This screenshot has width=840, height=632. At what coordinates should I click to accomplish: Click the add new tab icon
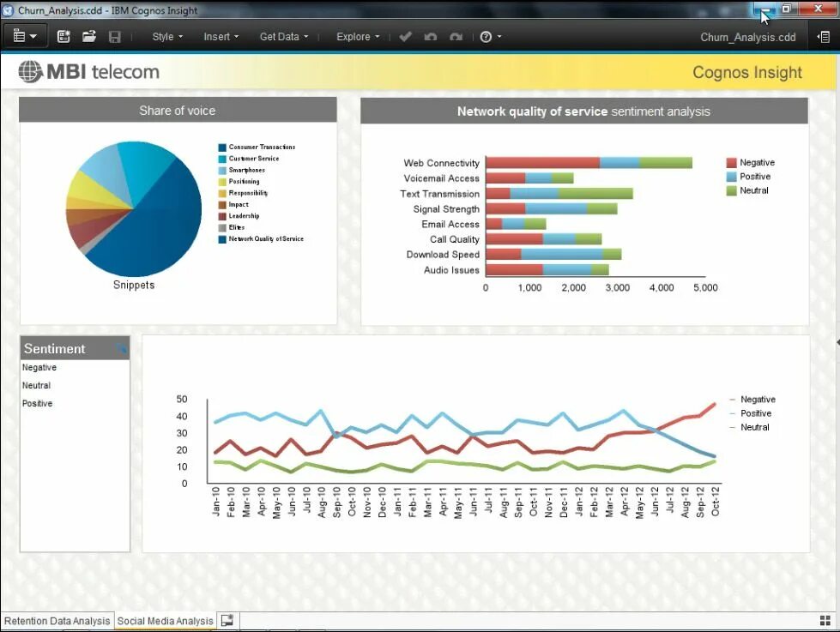[227, 620]
